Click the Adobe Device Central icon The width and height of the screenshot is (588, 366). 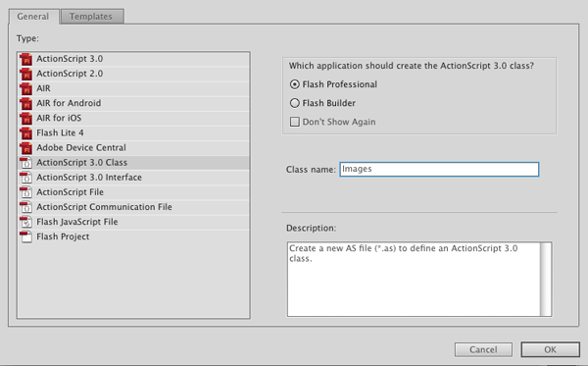click(x=25, y=148)
